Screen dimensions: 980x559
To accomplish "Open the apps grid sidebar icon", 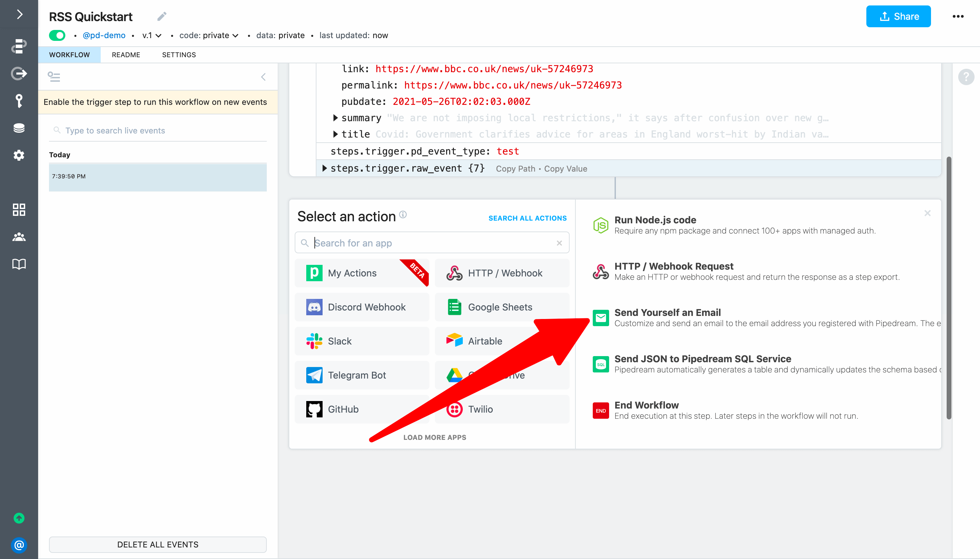I will (19, 210).
